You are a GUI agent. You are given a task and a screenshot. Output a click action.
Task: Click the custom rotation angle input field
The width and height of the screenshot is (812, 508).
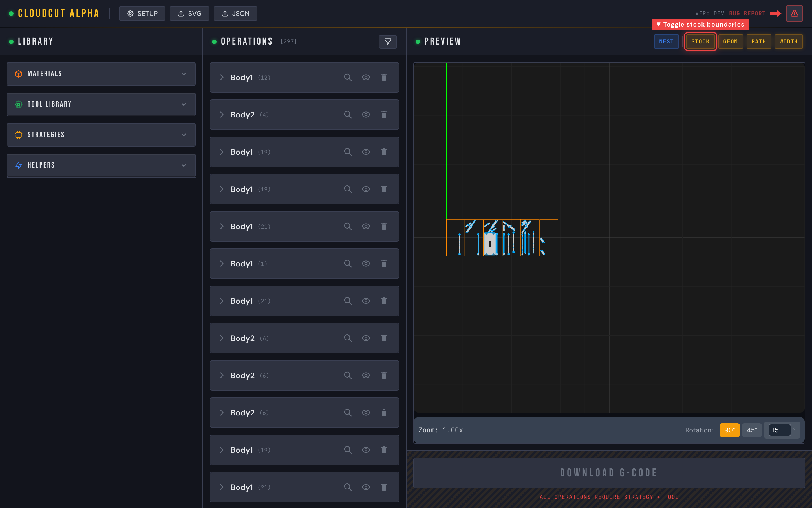pyautogui.click(x=780, y=430)
